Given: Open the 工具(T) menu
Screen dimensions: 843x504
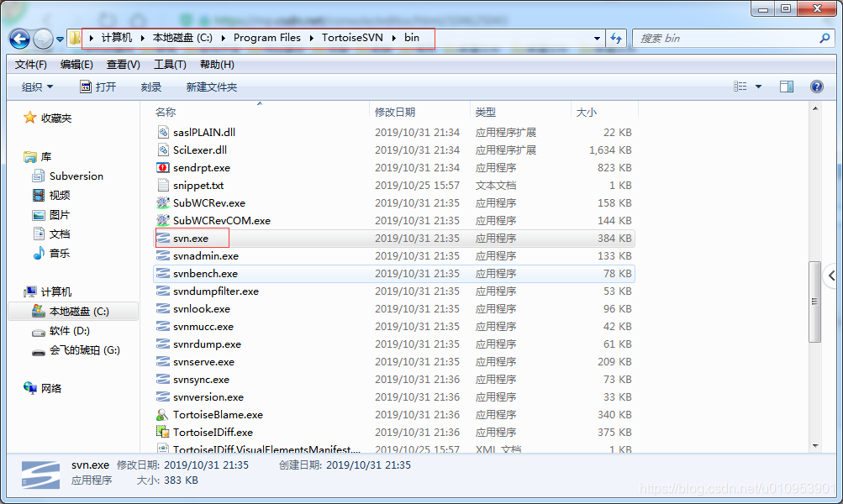Looking at the screenshot, I should click(x=170, y=65).
